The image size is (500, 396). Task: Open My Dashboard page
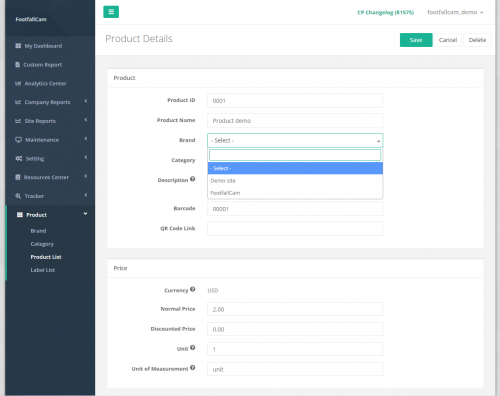tap(43, 46)
